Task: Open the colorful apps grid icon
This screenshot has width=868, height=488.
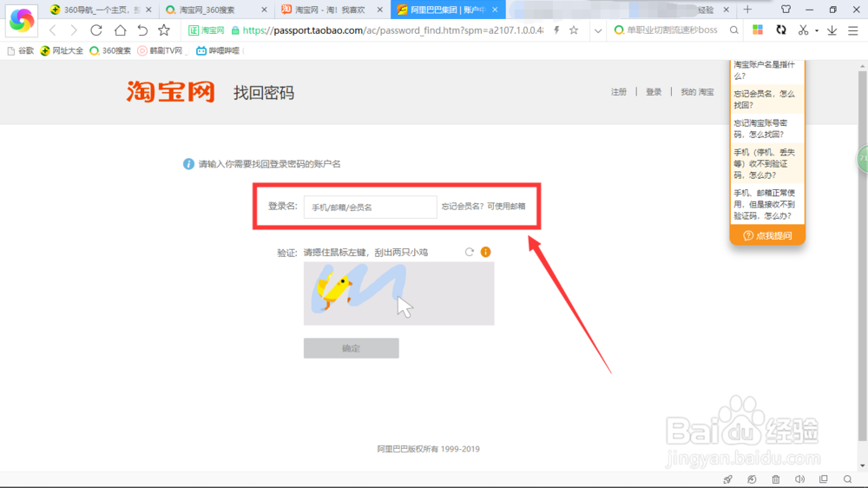Action: [x=758, y=30]
